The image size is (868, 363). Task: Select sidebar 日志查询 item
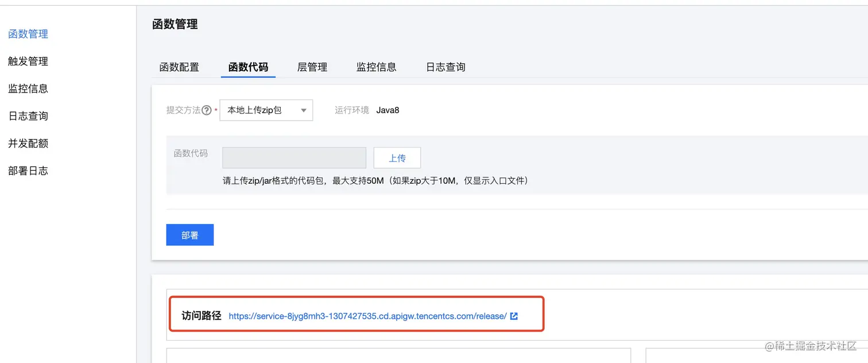(28, 116)
